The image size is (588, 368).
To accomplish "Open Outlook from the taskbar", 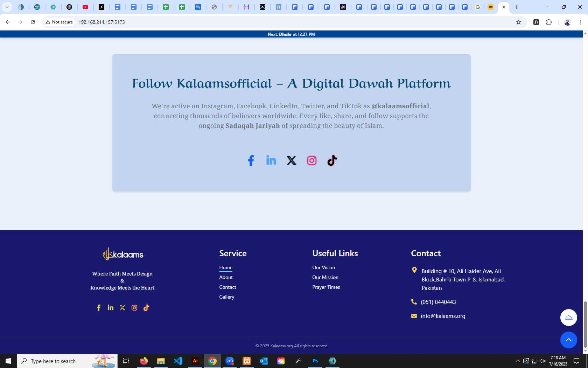I will click(x=264, y=361).
